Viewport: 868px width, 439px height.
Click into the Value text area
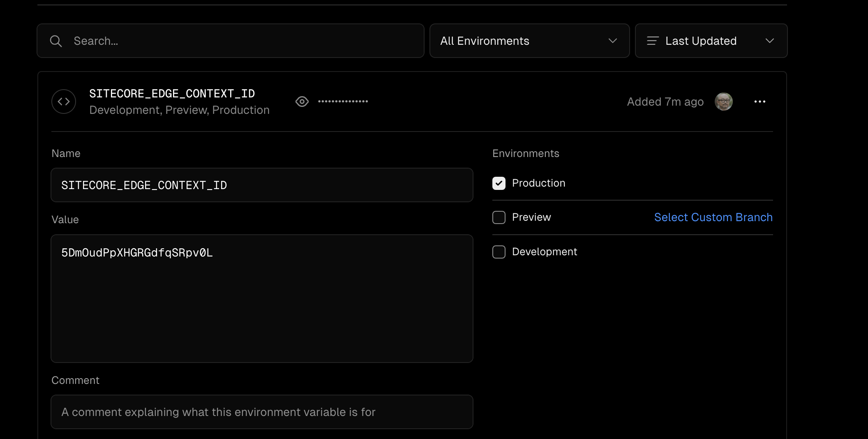tap(262, 299)
